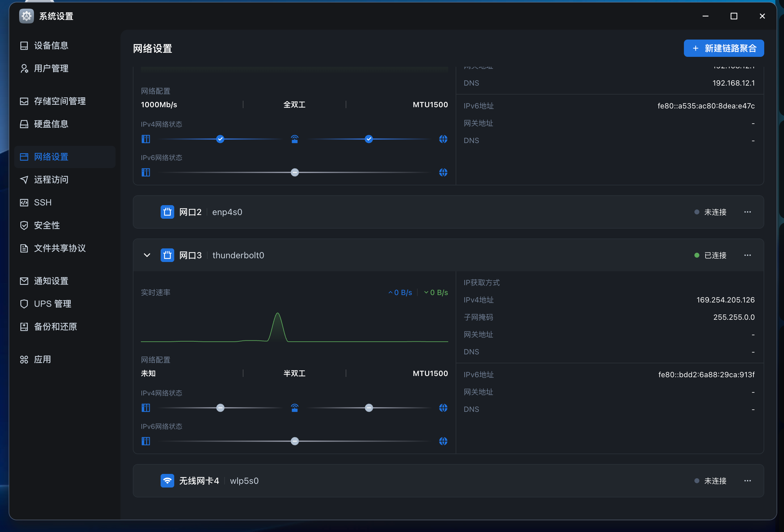Open more options for 网口2
This screenshot has width=784, height=532.
click(747, 212)
